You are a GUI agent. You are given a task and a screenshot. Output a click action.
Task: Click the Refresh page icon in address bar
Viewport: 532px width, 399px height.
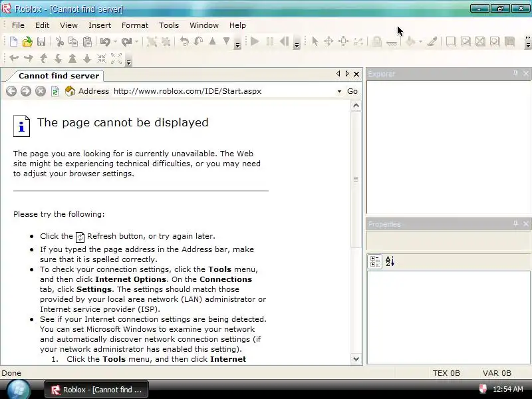click(x=55, y=91)
